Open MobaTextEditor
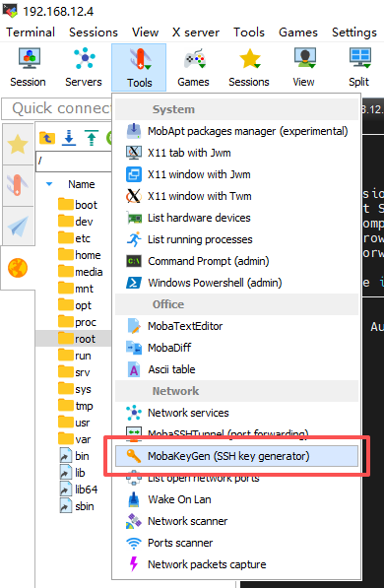 [x=236, y=326]
